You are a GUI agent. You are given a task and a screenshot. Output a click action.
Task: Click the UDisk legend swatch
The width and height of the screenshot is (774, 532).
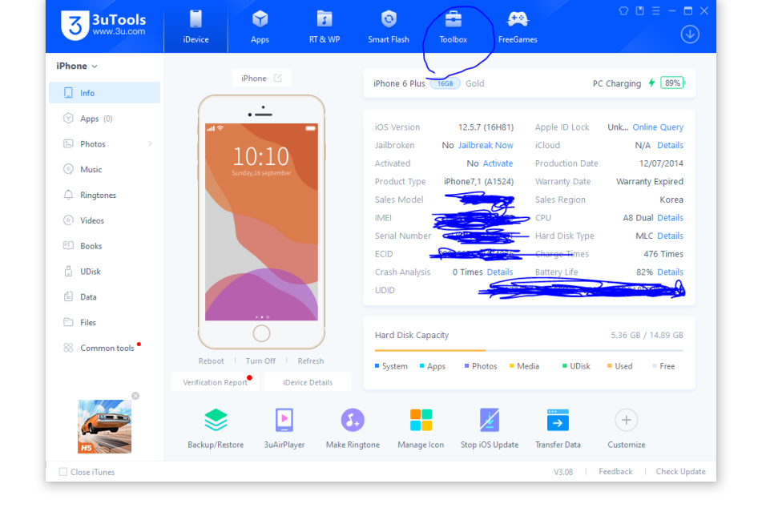point(565,366)
